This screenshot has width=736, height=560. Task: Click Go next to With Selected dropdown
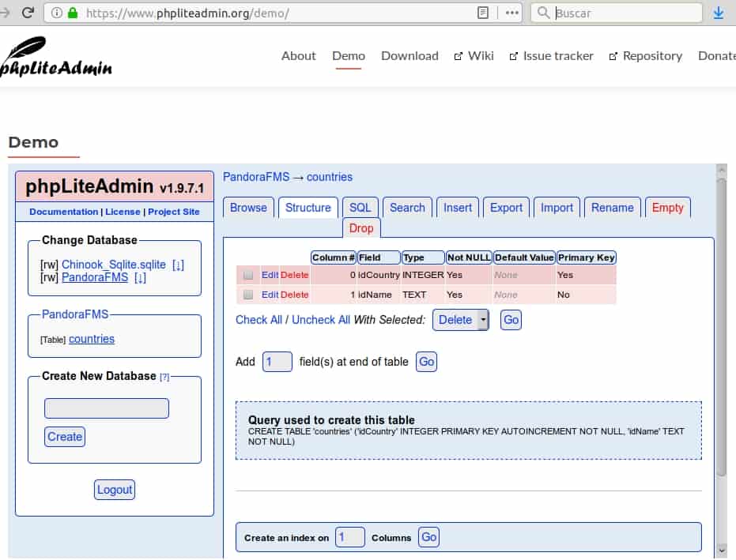tap(511, 320)
